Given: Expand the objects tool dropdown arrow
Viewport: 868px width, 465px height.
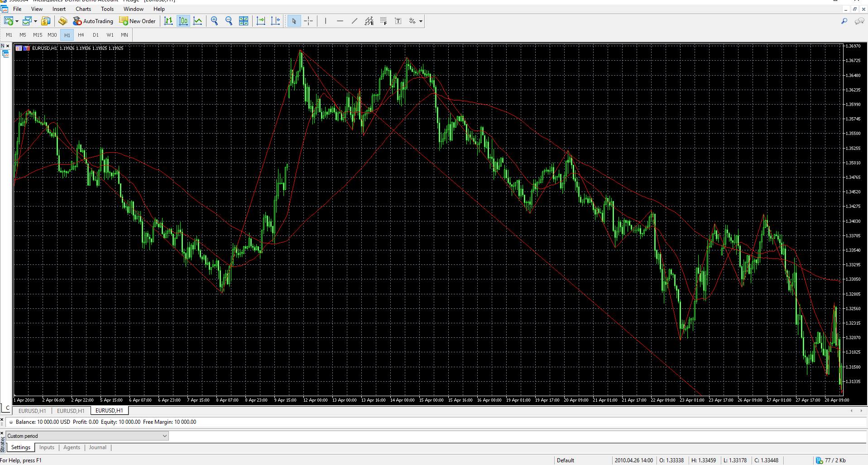Looking at the screenshot, I should pos(421,21).
